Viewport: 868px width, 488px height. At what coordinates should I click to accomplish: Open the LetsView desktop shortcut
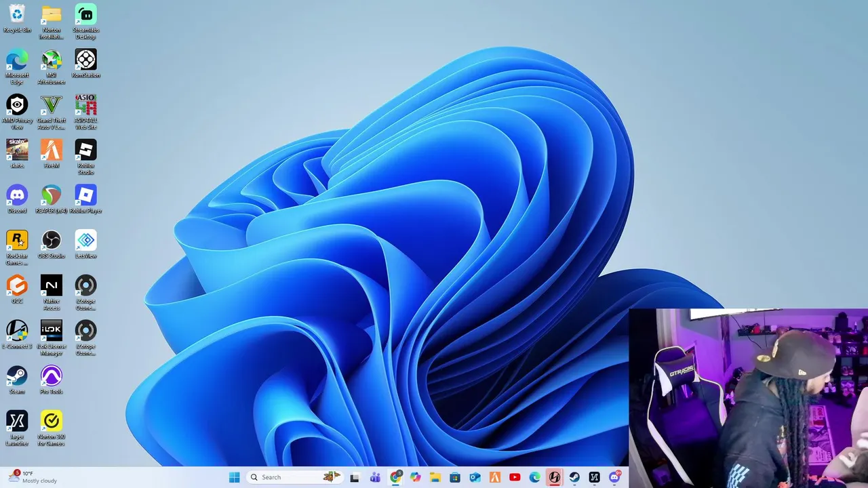[x=85, y=245]
